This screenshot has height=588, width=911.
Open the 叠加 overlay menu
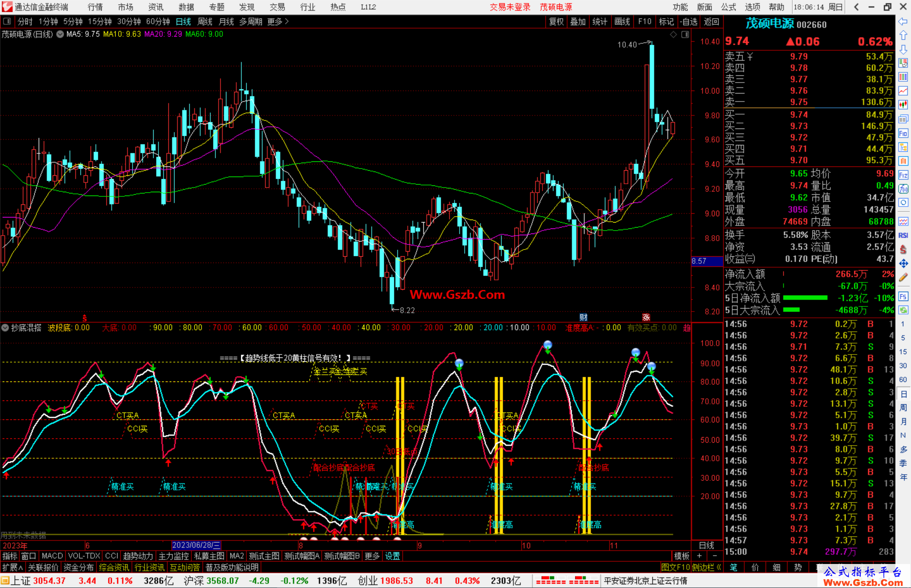coord(578,21)
